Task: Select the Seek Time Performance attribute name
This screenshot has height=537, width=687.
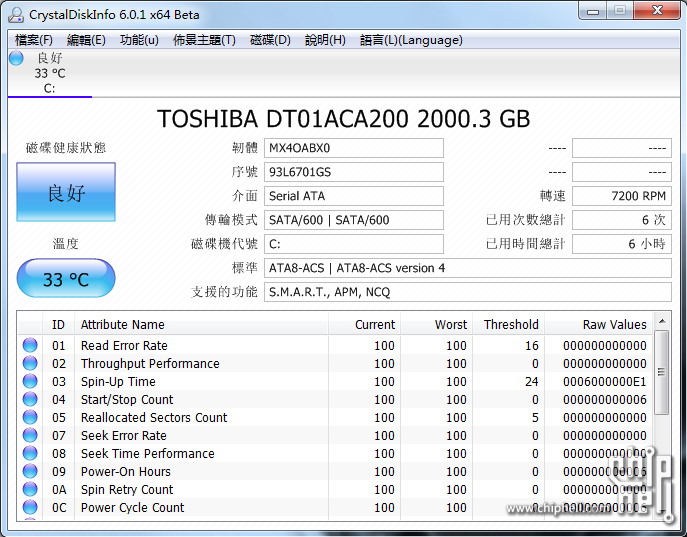Action: pos(148,453)
